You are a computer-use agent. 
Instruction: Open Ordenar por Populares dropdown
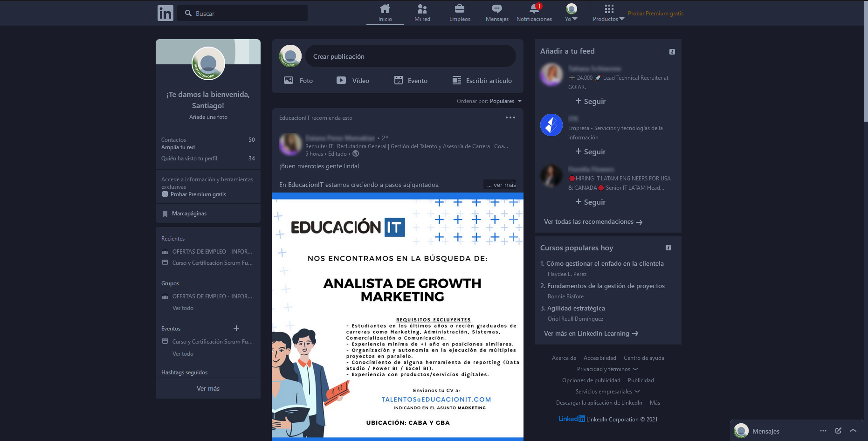click(489, 101)
